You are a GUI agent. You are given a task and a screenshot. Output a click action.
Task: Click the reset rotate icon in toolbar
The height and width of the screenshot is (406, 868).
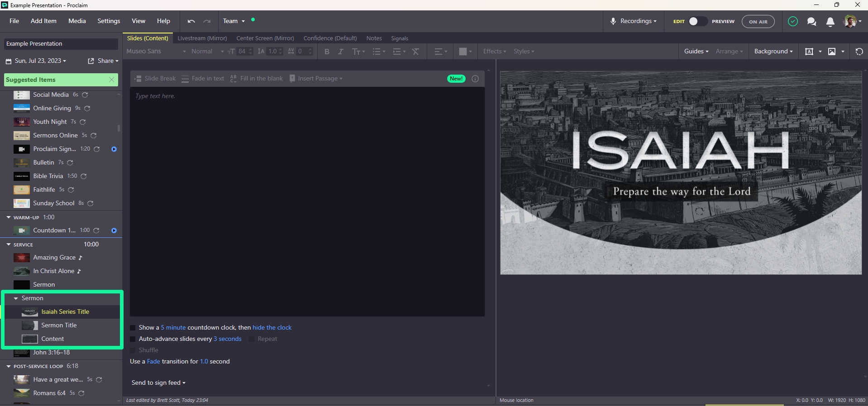pos(859,52)
